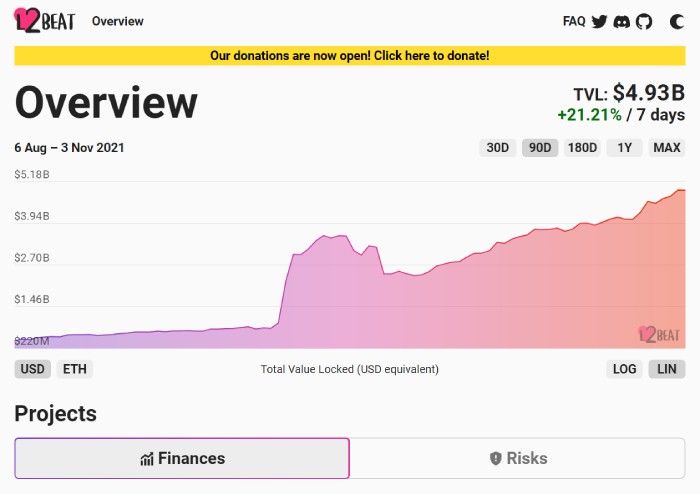Open the Twitter icon link

599,21
